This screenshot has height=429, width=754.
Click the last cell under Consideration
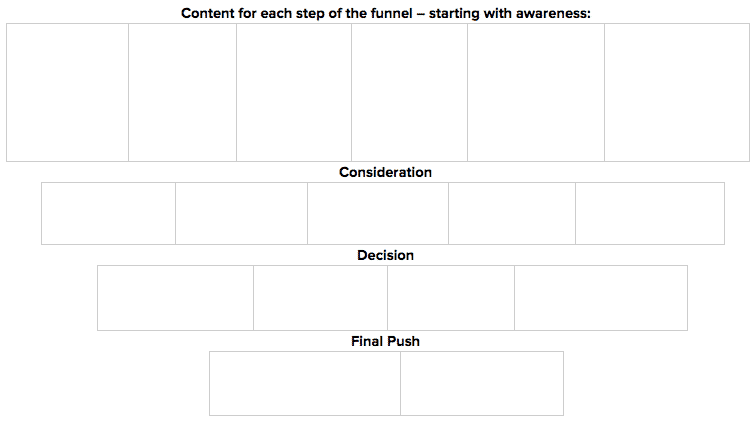tap(650, 213)
